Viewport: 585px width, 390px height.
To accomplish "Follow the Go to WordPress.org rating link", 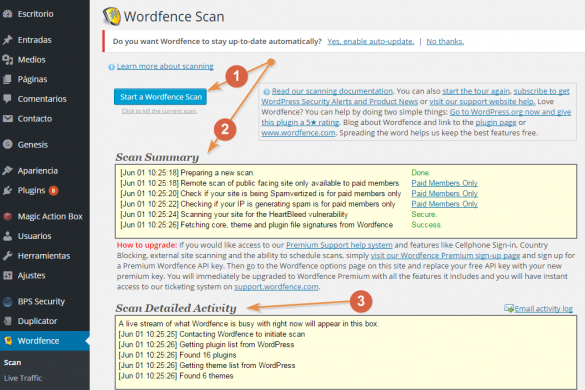I will tap(510, 112).
